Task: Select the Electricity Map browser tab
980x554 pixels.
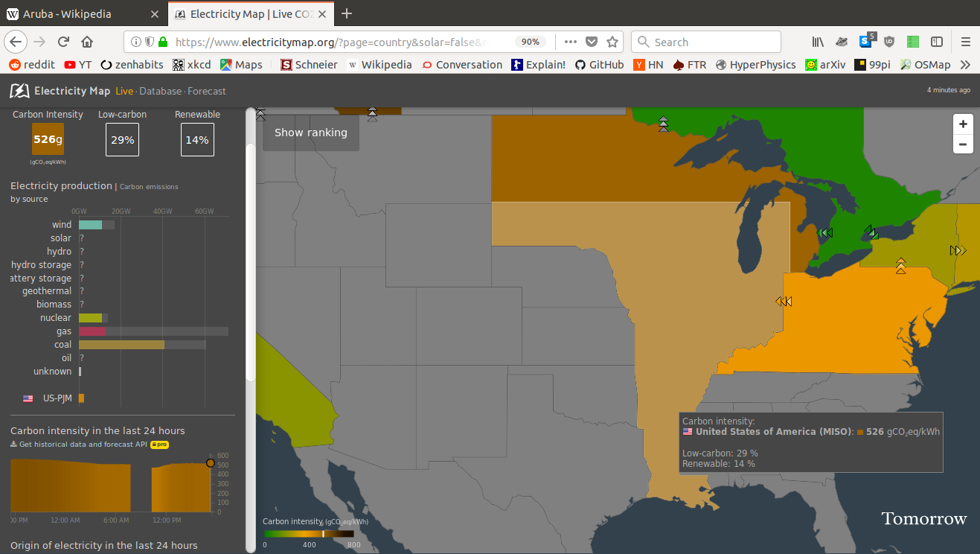Action: click(x=250, y=13)
